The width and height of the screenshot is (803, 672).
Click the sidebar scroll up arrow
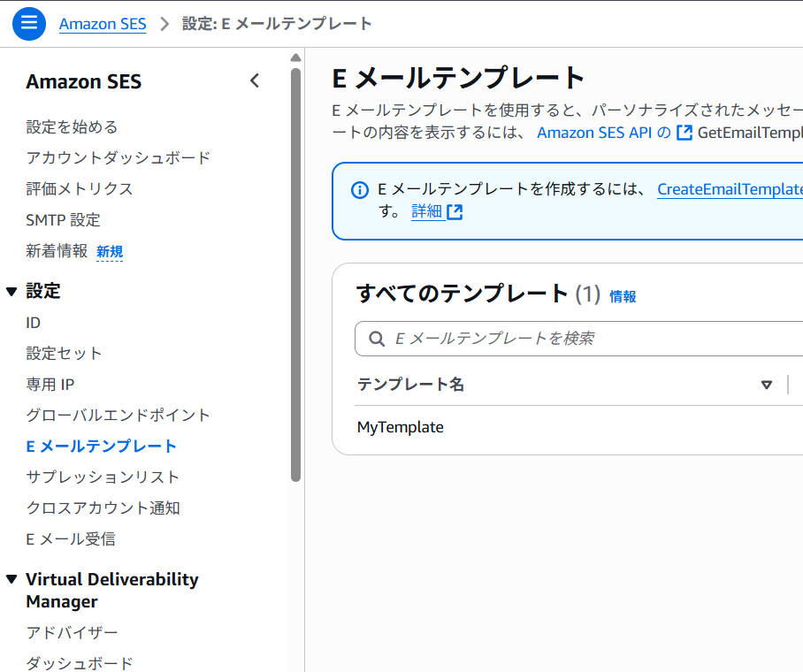click(x=295, y=57)
